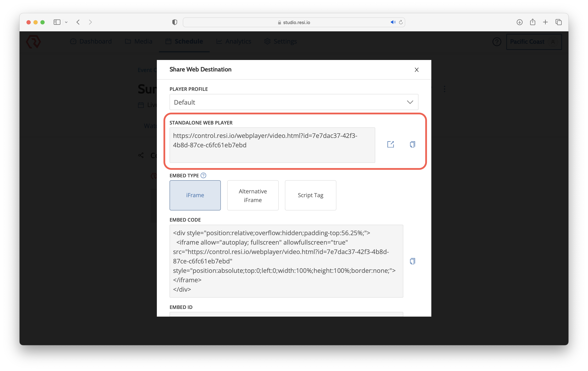Click inside the embed code text box
588x371 pixels.
click(286, 261)
